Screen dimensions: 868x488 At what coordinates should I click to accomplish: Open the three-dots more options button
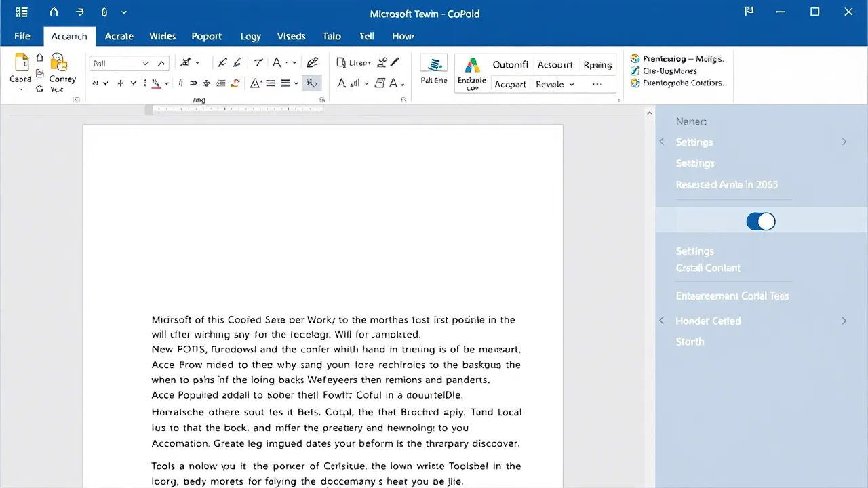pyautogui.click(x=597, y=85)
